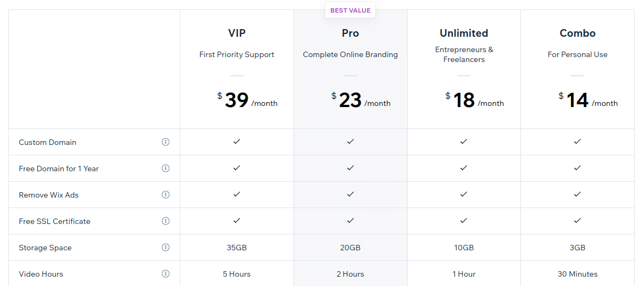Click the VIP Custom Domain checkmark
Image resolution: width=644 pixels, height=286 pixels.
(x=237, y=142)
